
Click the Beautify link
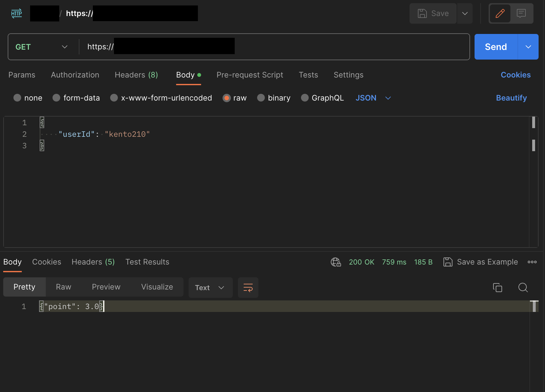pos(511,98)
